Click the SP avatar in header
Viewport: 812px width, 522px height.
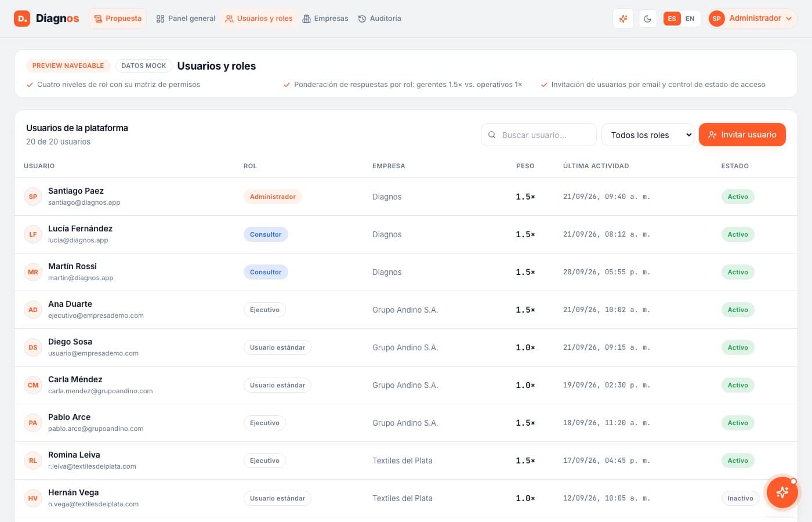717,19
